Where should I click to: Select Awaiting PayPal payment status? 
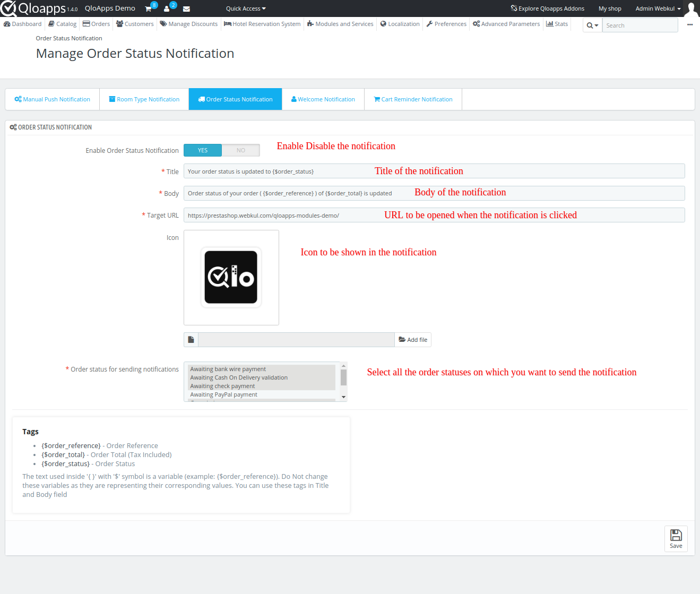[x=262, y=394]
